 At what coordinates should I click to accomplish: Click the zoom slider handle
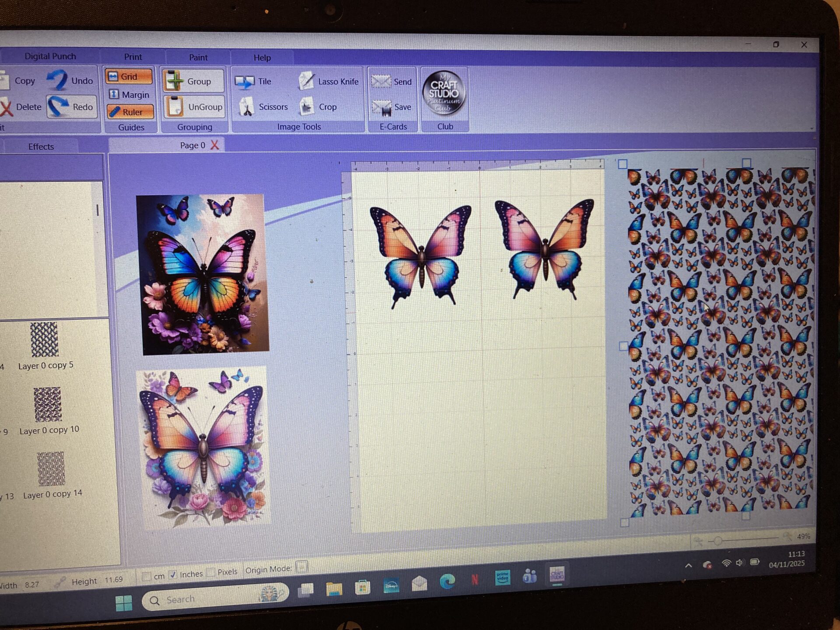pos(718,541)
